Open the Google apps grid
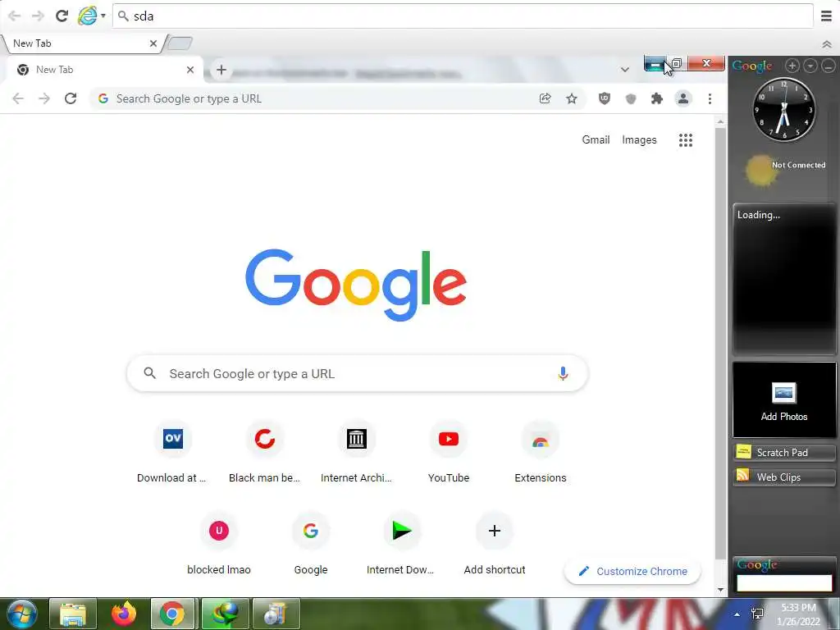Image resolution: width=840 pixels, height=630 pixels. (686, 139)
